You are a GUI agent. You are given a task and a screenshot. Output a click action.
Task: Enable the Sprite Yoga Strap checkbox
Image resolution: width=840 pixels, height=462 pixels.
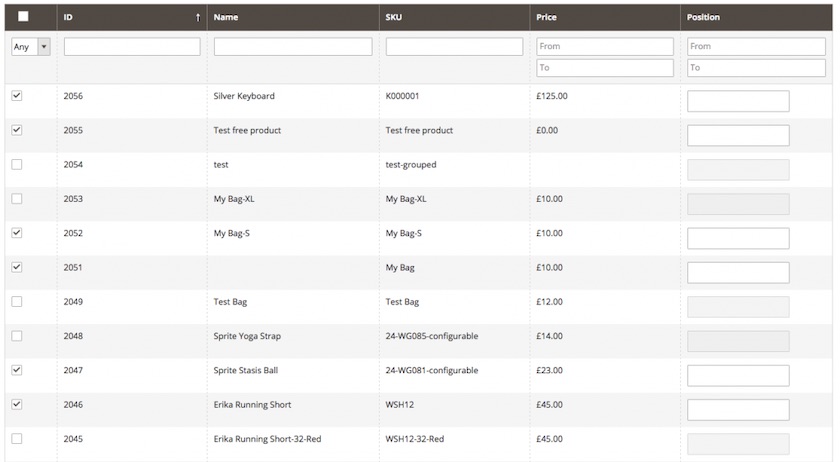click(x=17, y=336)
